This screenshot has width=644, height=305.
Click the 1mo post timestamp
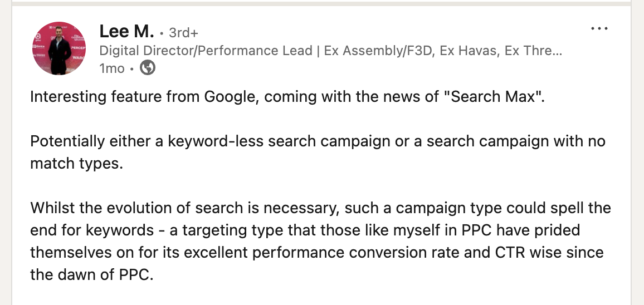click(x=112, y=68)
